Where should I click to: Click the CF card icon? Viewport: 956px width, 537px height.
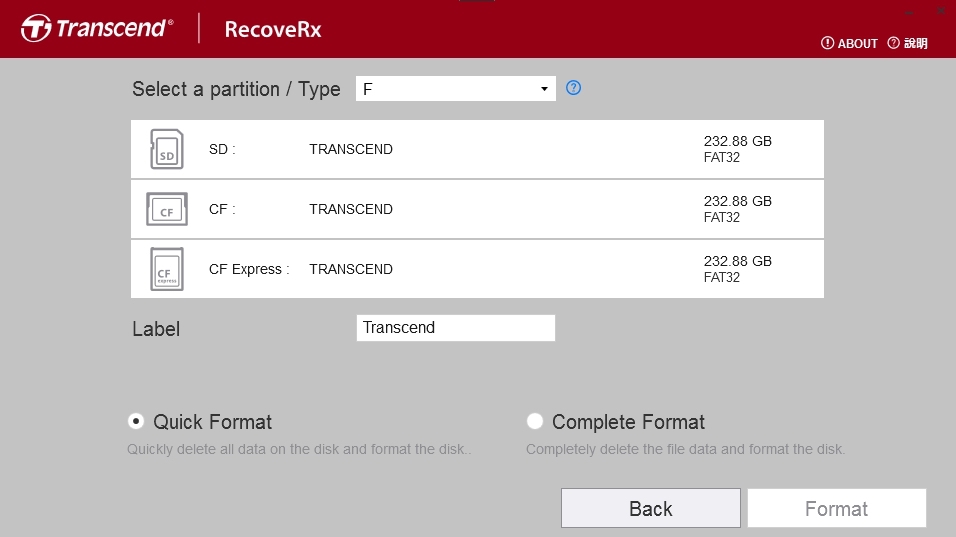[x=166, y=209]
